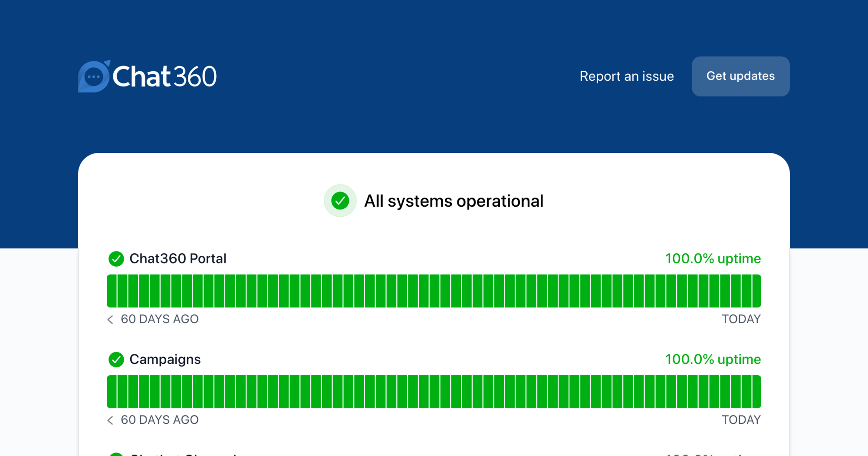Select the Campaigns component name
The width and height of the screenshot is (868, 456).
click(x=165, y=359)
